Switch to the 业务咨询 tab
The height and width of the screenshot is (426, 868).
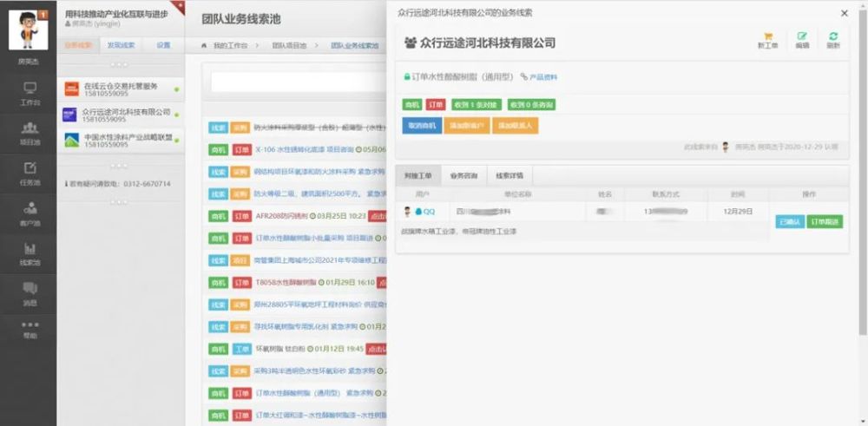coord(464,175)
